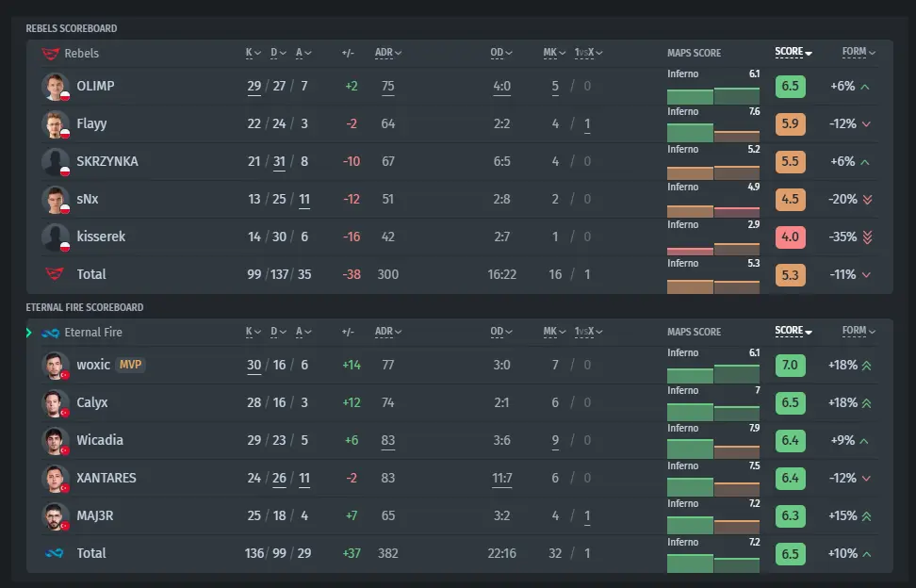Sort Rebels scoreboard by SCORE
This screenshot has width=916, height=588.
point(793,52)
